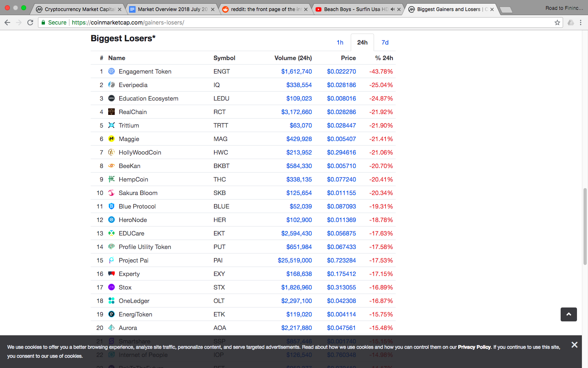Click the Sakura Bloom coin icon

tap(111, 193)
